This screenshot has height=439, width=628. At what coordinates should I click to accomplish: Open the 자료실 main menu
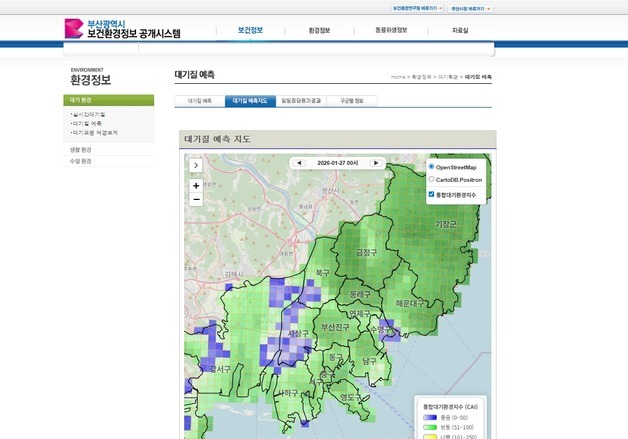[x=460, y=30]
